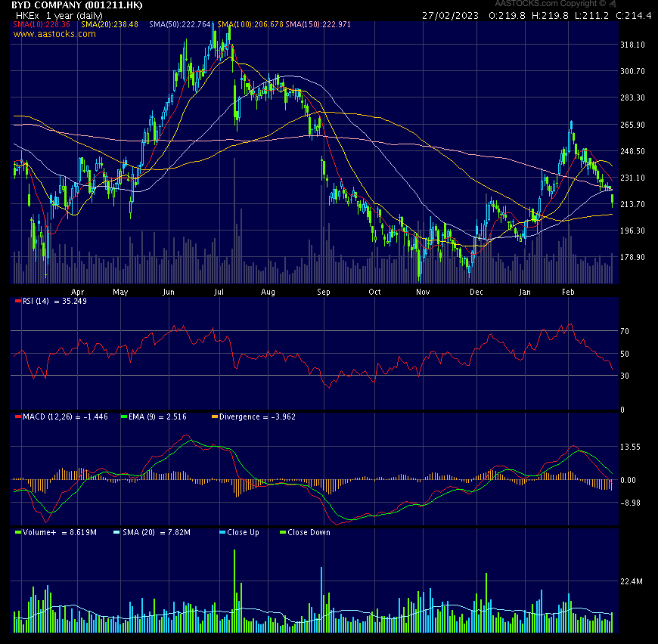Click the RSI 50 level axis label
This screenshot has width=658, height=644.
(x=625, y=355)
